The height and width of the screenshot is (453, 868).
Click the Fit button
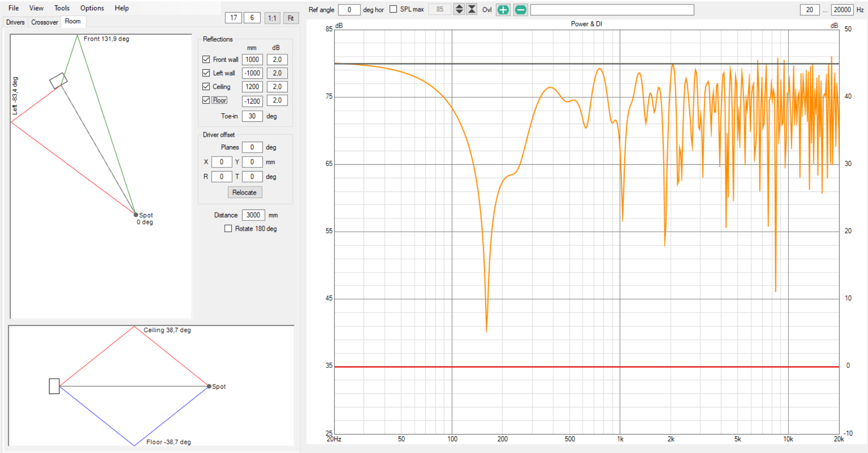pyautogui.click(x=291, y=18)
